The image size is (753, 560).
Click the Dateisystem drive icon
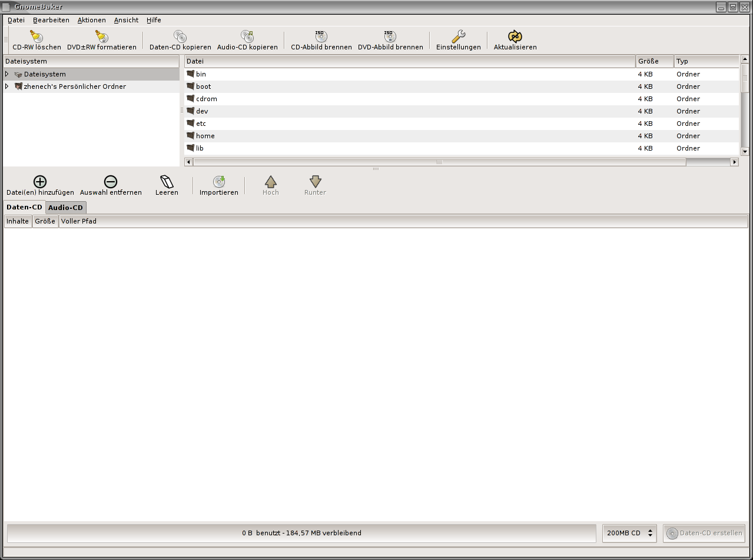(x=18, y=75)
